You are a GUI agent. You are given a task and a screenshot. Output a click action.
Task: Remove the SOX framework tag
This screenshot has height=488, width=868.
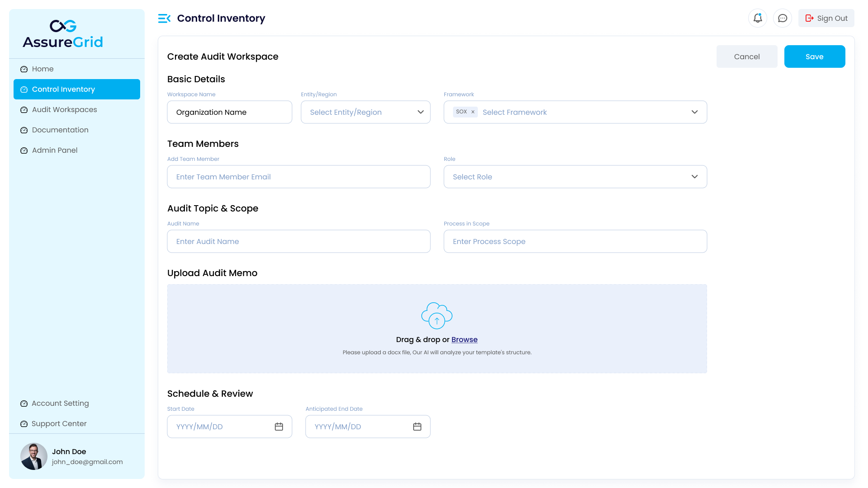473,112
